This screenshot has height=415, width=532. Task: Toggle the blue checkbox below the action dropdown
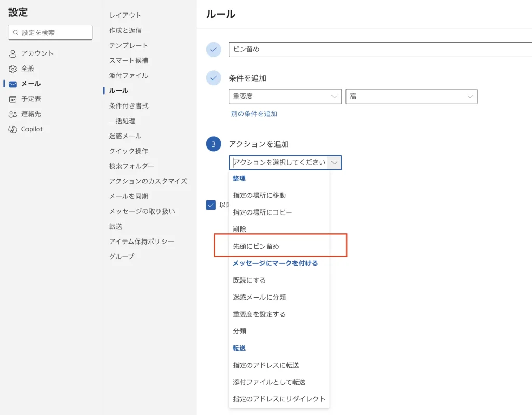coord(211,205)
